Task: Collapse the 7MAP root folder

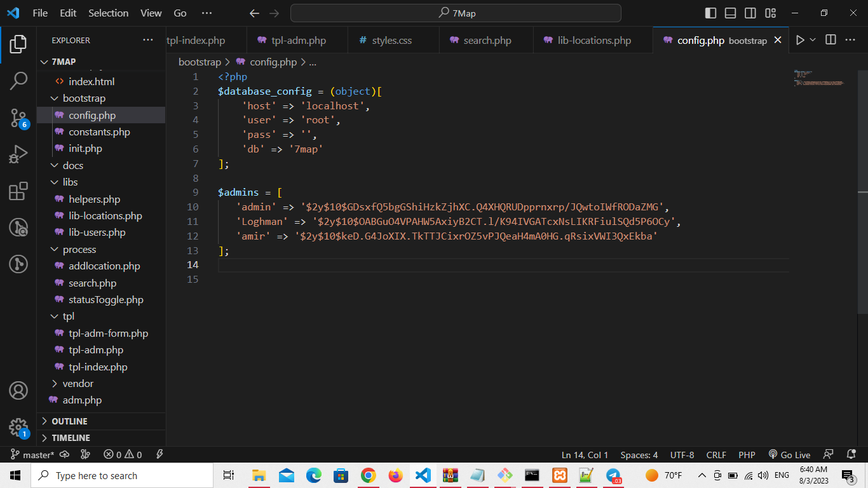Action: click(x=44, y=62)
